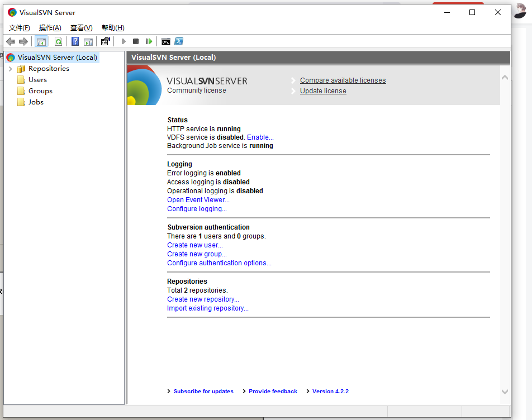Open the 帮助(H) menu
Image resolution: width=532 pixels, height=420 pixels.
(x=113, y=28)
